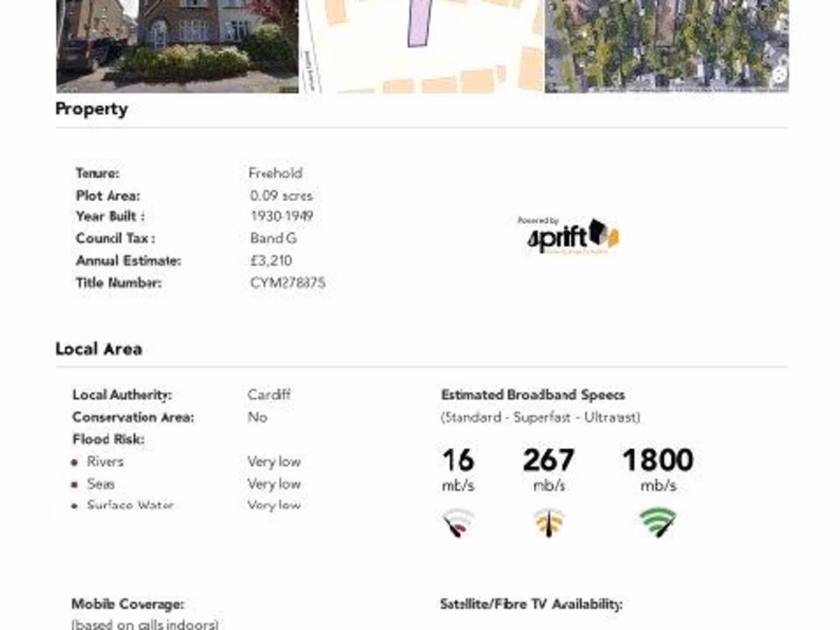Click the Council Tax Band G value
The width and height of the screenshot is (840, 630).
point(273,239)
